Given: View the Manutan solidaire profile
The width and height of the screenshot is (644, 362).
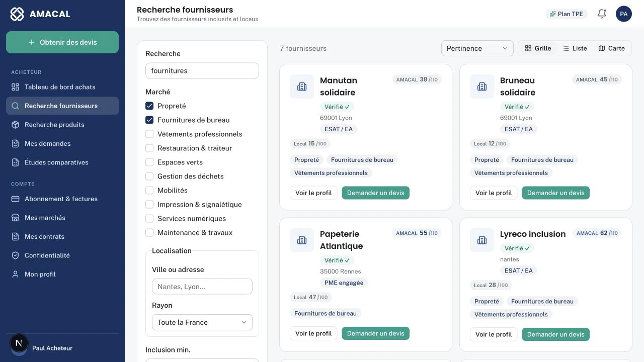Looking at the screenshot, I should (x=313, y=193).
